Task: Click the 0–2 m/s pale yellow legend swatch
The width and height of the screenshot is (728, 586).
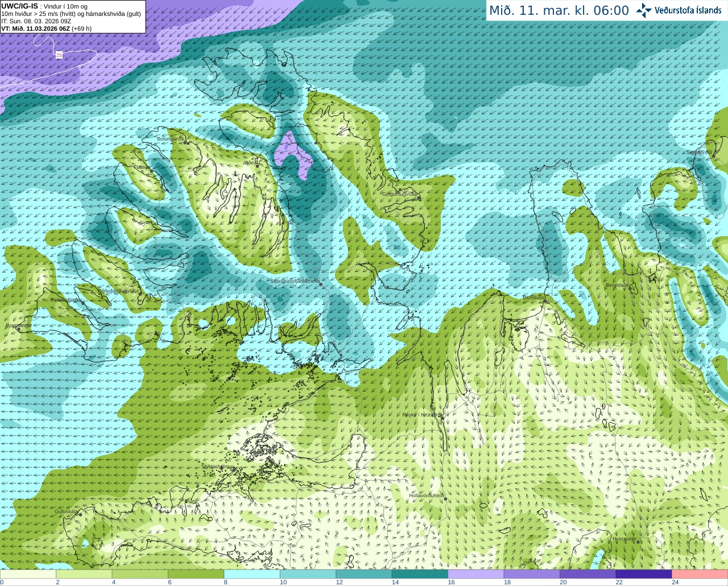Action: coord(28,573)
